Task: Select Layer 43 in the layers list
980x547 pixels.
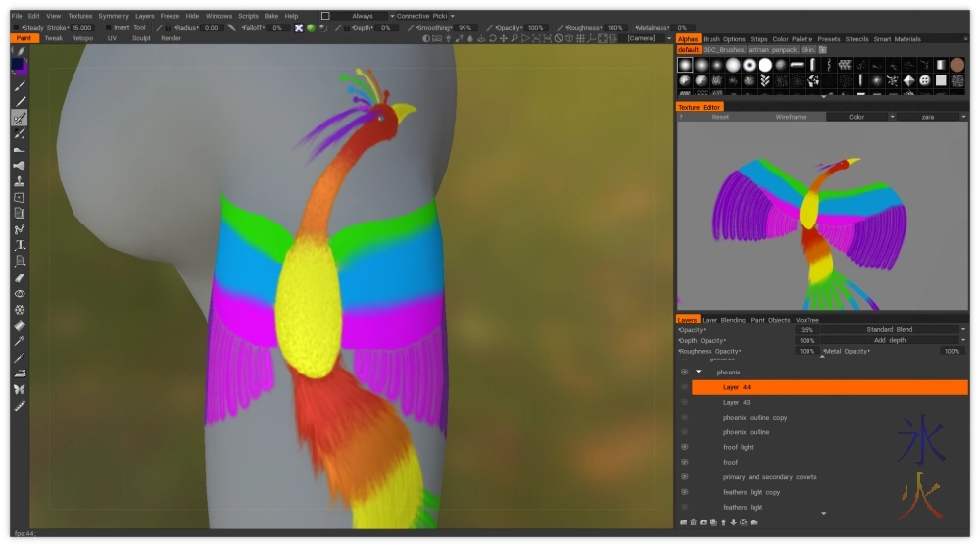Action: (737, 402)
